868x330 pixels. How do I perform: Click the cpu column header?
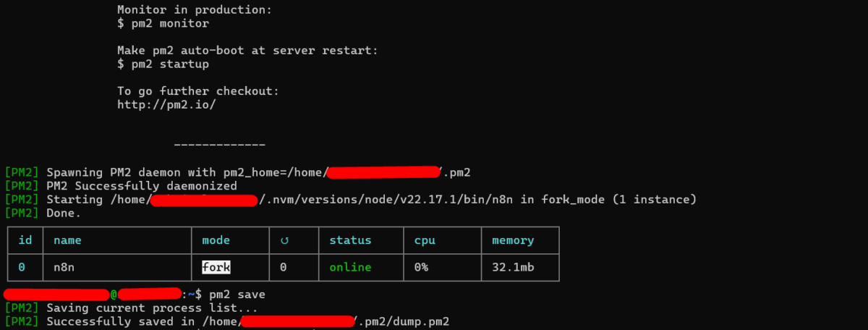[x=425, y=240]
